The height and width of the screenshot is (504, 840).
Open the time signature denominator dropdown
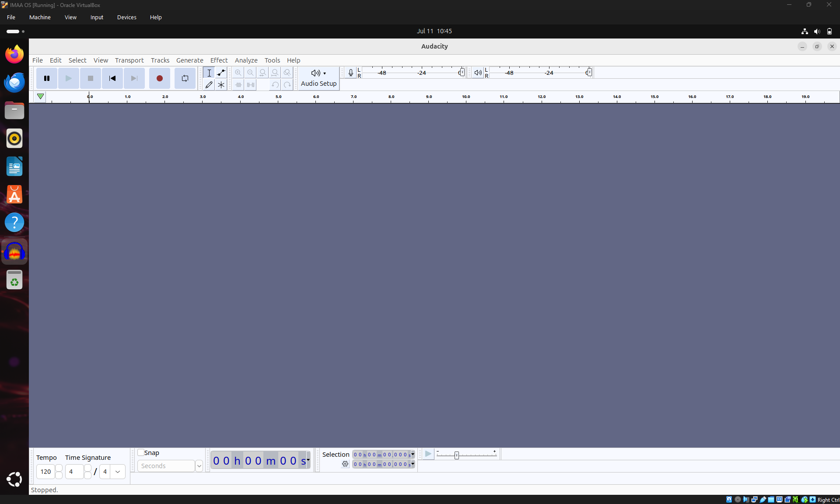[x=118, y=472]
